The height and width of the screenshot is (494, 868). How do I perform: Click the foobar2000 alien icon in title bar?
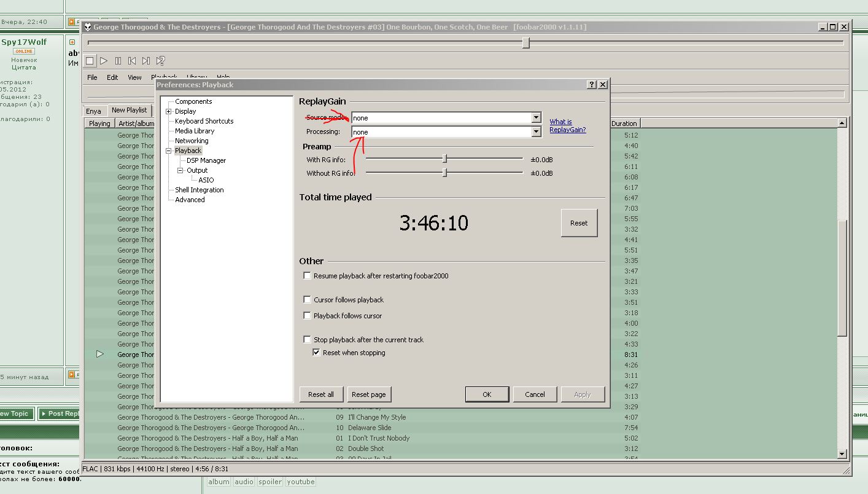pyautogui.click(x=88, y=27)
